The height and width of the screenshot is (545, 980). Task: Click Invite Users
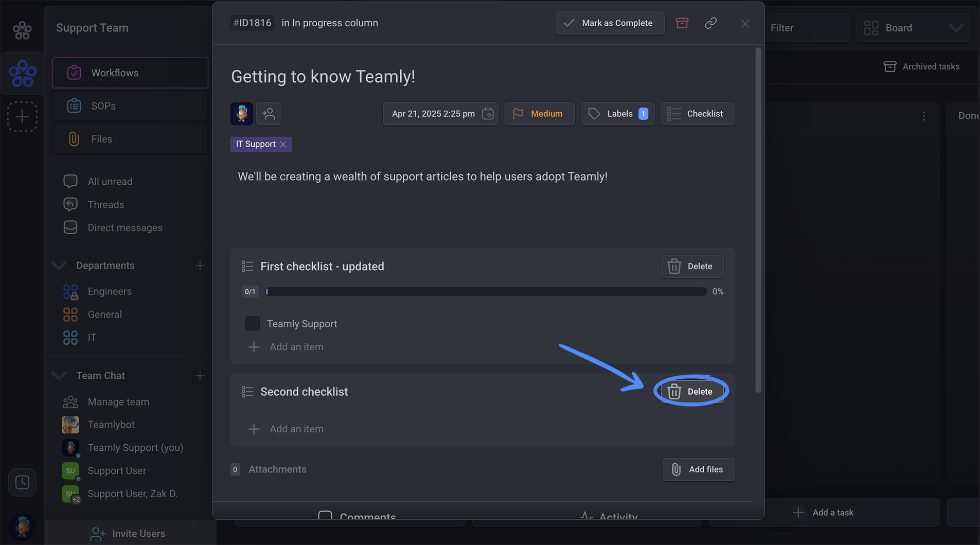coord(128,534)
